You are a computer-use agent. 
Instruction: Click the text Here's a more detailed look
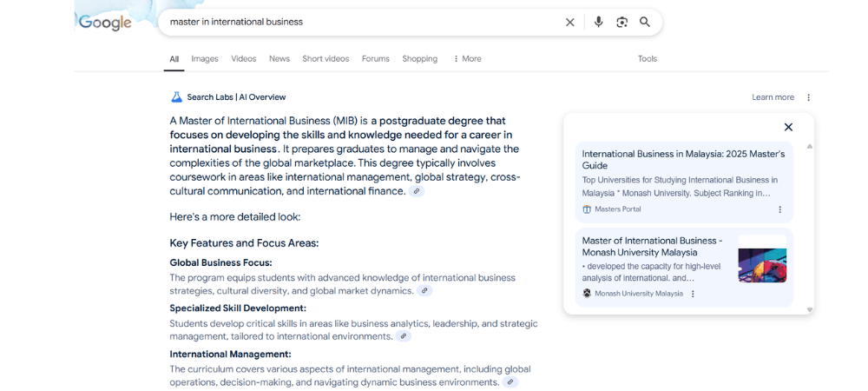pos(234,216)
